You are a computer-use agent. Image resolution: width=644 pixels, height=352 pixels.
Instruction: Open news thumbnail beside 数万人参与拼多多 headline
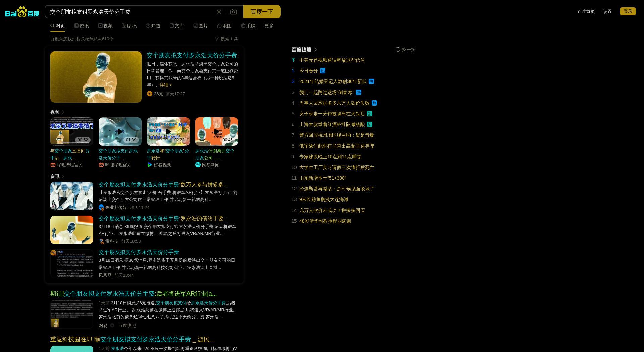pos(72,196)
